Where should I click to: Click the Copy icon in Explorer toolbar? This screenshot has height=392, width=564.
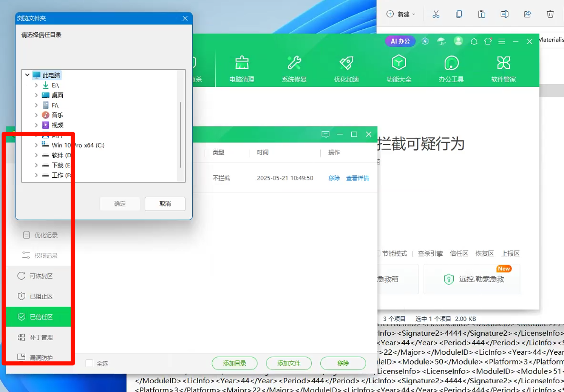coord(459,14)
